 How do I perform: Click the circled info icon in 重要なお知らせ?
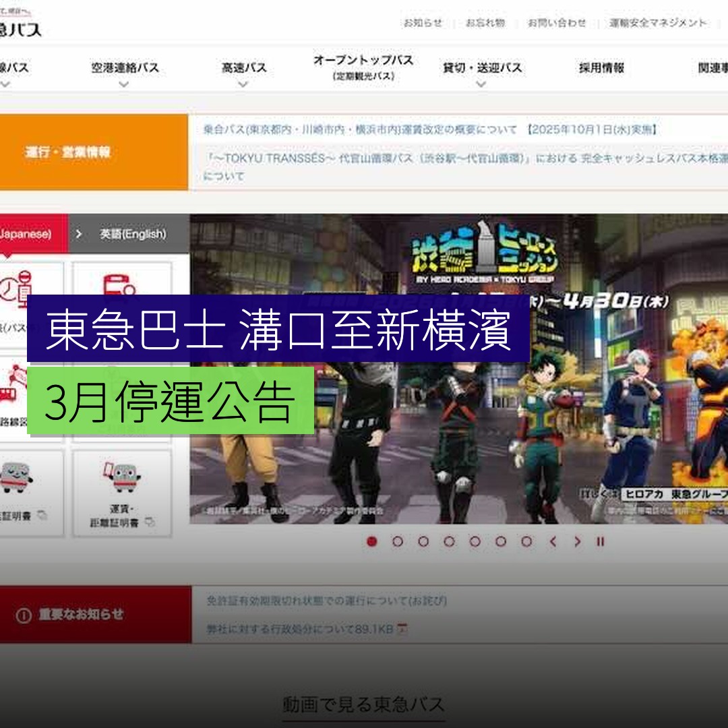click(x=24, y=615)
